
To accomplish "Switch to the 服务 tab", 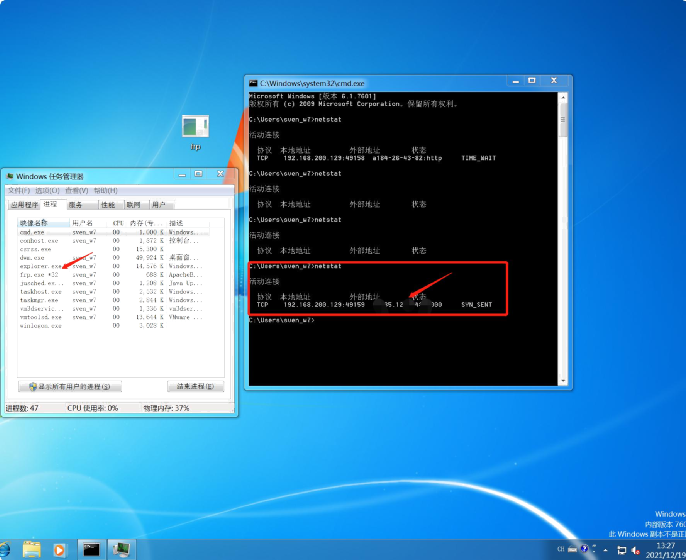I will pyautogui.click(x=75, y=204).
